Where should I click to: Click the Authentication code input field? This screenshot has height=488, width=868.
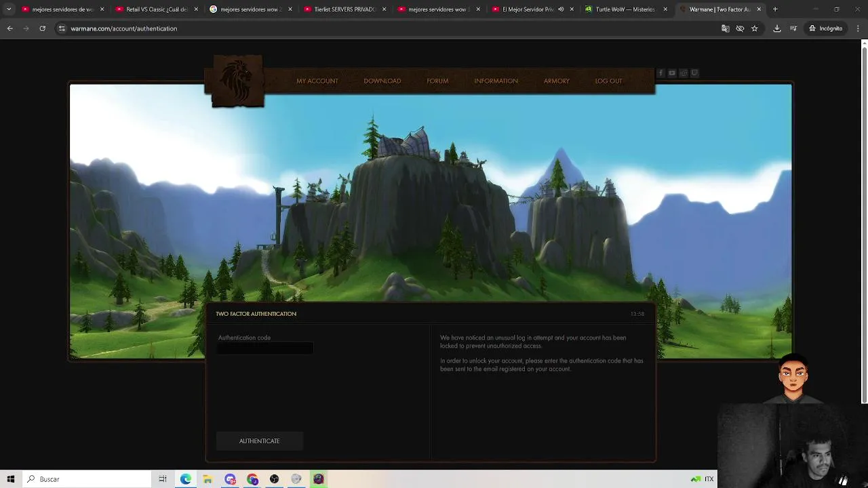[x=265, y=348]
